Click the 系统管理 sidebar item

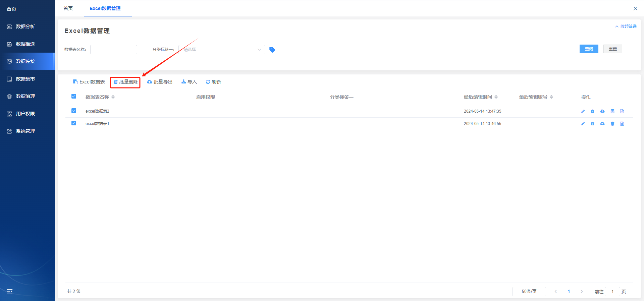click(x=27, y=131)
